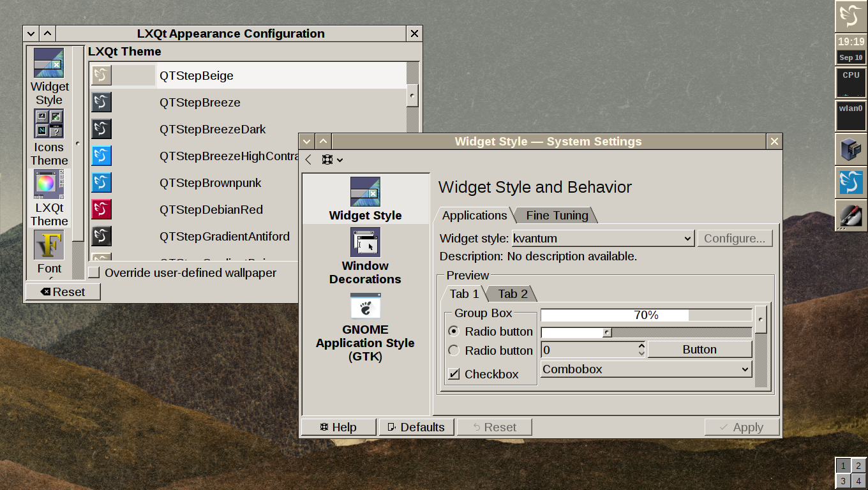Viewport: 868px width, 490px height.
Task: Click the Defaults button
Action: [416, 427]
